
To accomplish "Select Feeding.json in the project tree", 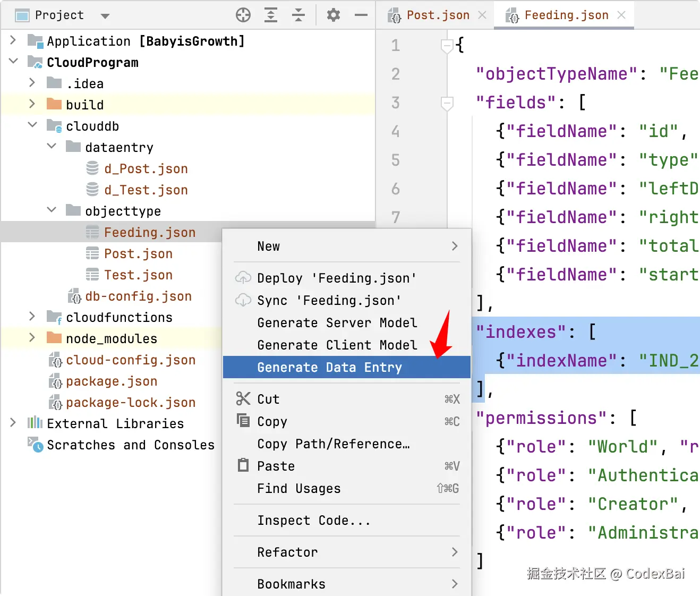I will tap(150, 232).
